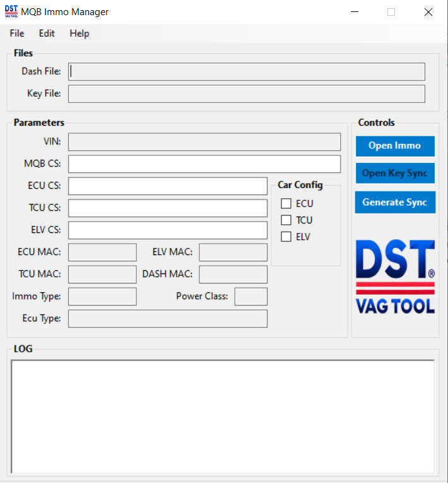Enable the ECU car config checkbox
The image size is (448, 483).
[286, 203]
